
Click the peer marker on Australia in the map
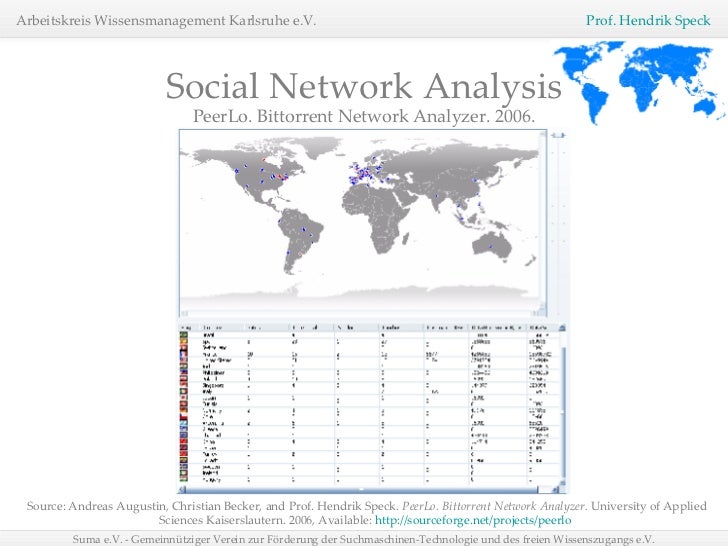pyautogui.click(x=490, y=247)
